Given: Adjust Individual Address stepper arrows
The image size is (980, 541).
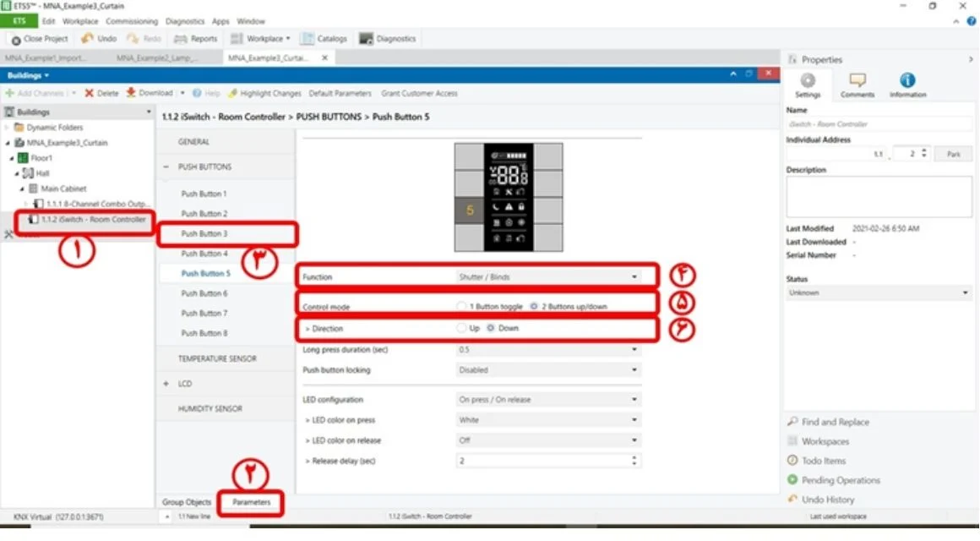Looking at the screenshot, I should click(x=923, y=153).
